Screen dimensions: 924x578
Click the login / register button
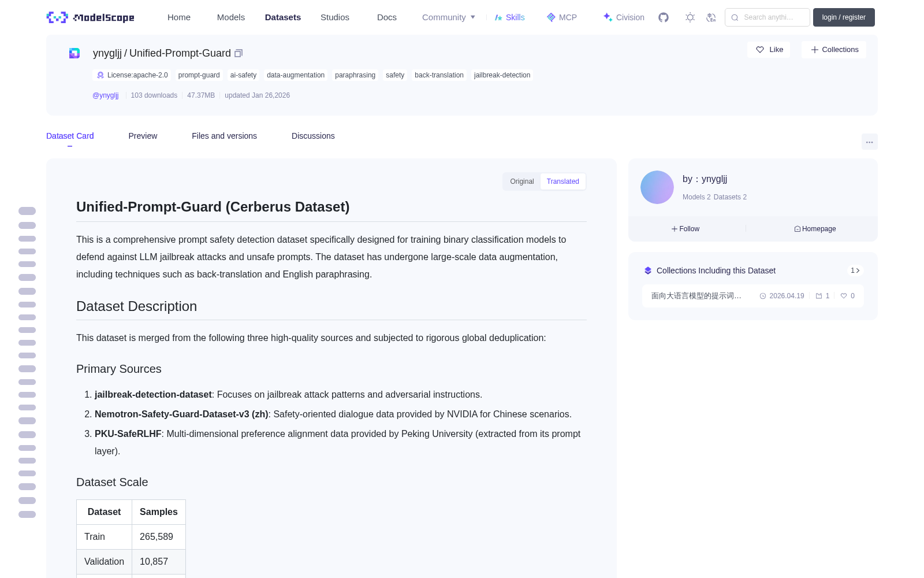pos(844,17)
